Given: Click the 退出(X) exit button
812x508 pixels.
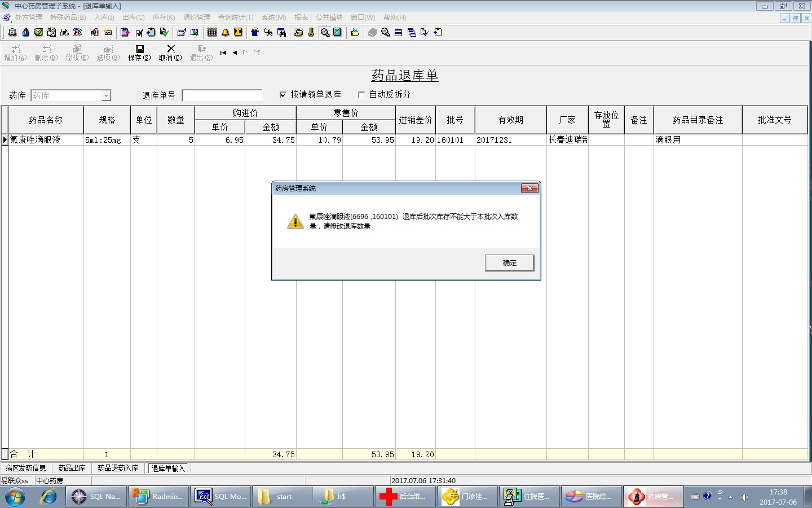Looking at the screenshot, I should pos(201,53).
